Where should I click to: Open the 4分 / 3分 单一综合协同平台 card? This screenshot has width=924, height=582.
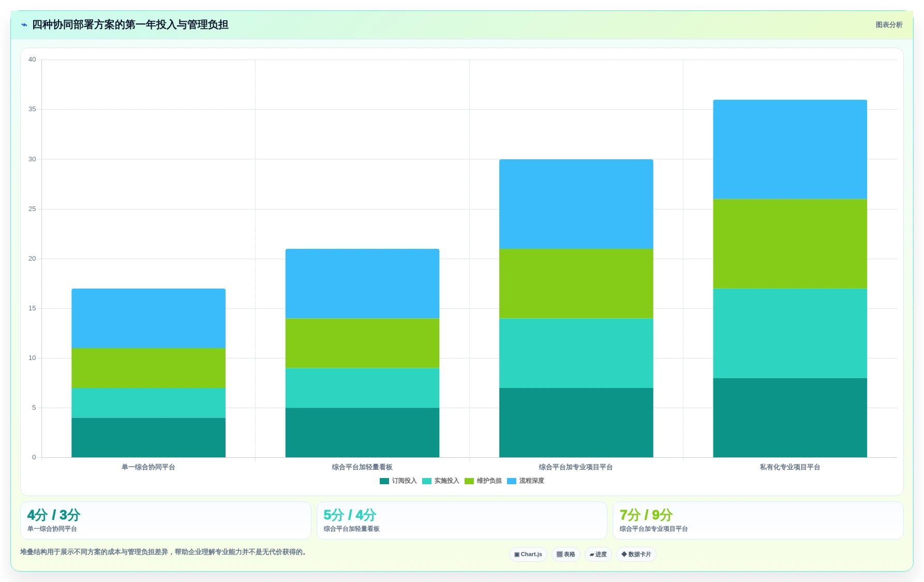coord(166,520)
